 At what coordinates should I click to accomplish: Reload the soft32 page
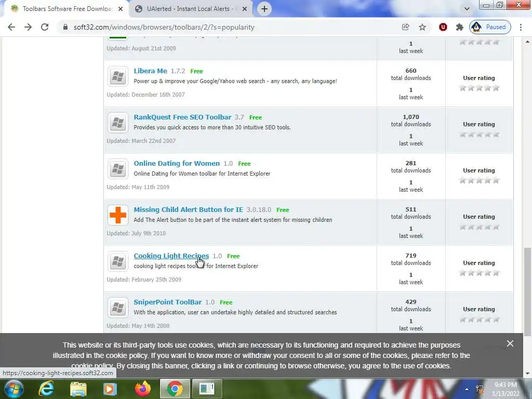45,27
